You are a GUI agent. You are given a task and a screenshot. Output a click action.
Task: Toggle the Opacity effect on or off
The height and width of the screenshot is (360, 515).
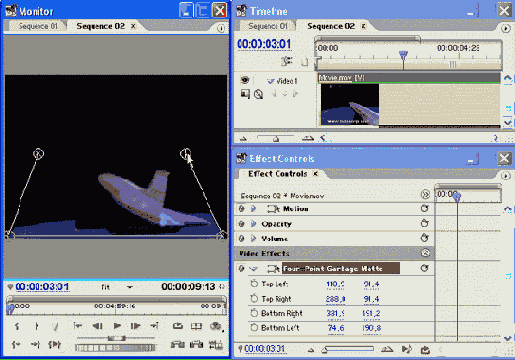coord(242,224)
